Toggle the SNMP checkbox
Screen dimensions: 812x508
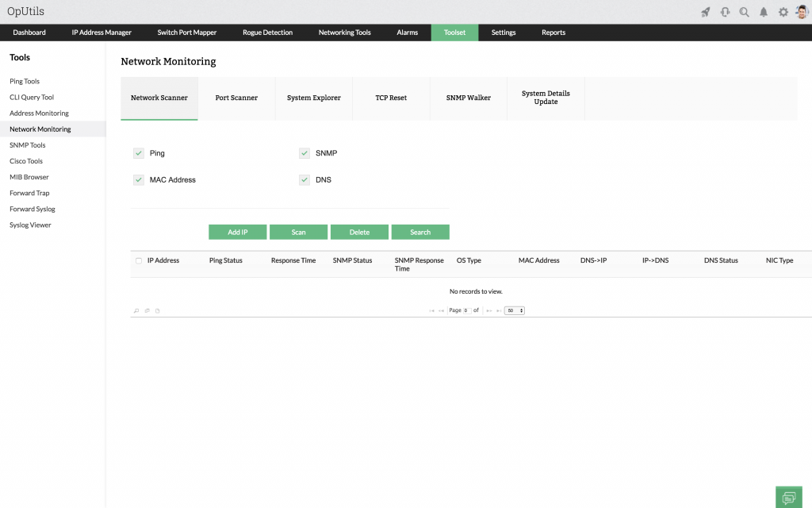(x=304, y=153)
